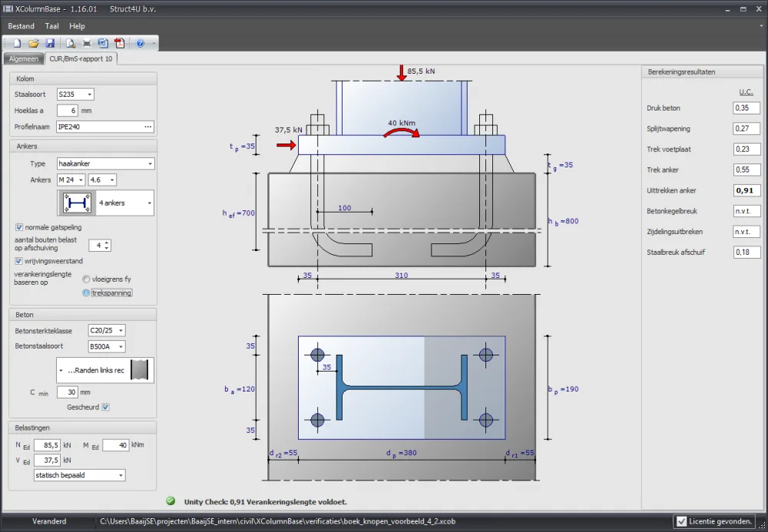Click the M Ed moment field
Viewport: 768px width, 532px height.
(x=116, y=445)
